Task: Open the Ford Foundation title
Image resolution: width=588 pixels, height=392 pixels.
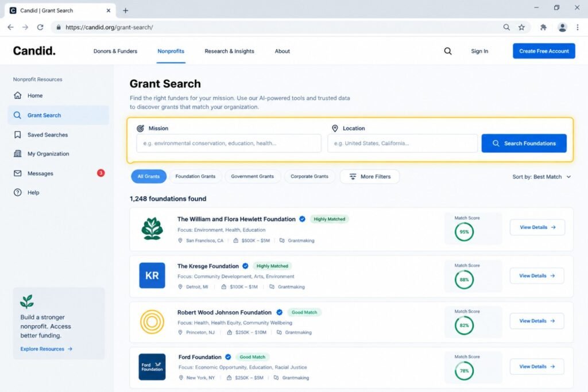Action: [200, 357]
